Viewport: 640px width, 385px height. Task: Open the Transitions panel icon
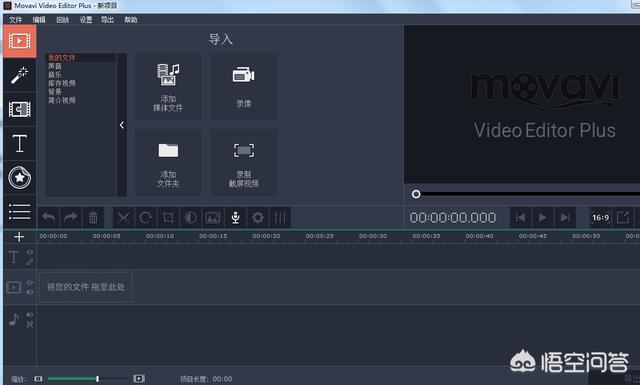pyautogui.click(x=19, y=109)
